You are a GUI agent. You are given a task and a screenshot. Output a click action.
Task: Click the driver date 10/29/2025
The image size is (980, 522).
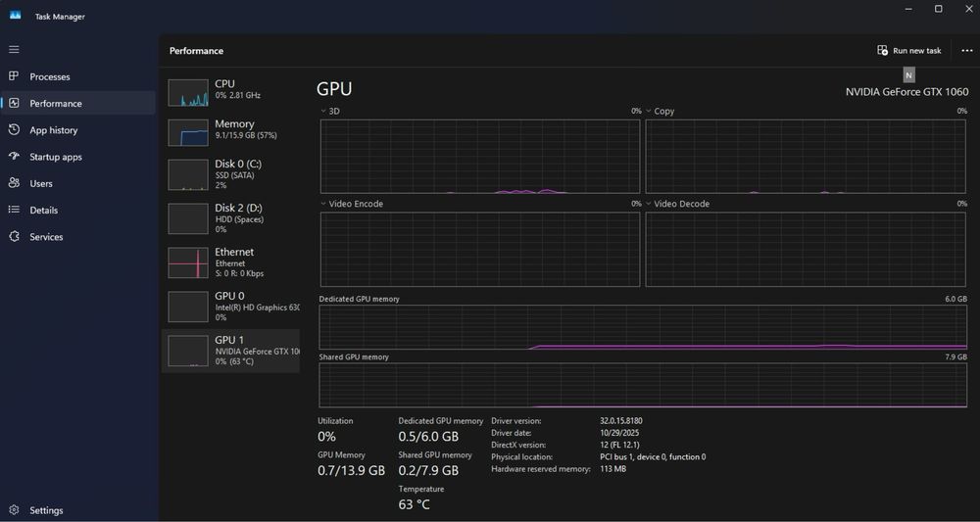(x=619, y=433)
